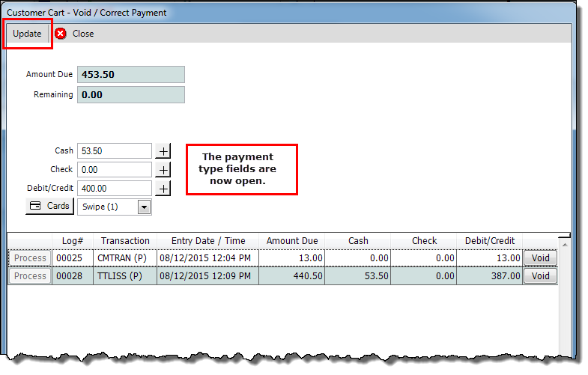Click the red Close icon
The image size is (588, 375).
(61, 34)
